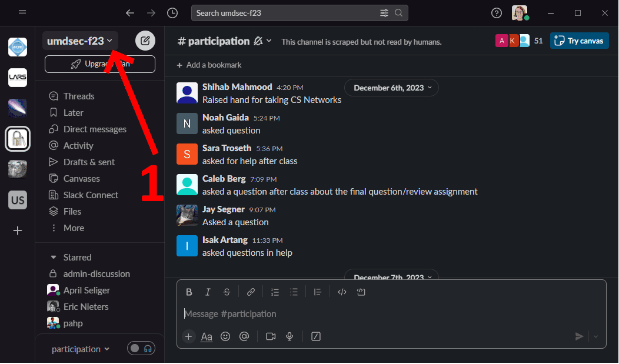Screen dimensions: 619x364
Task: Collapse the Starred section
Action: coord(54,258)
